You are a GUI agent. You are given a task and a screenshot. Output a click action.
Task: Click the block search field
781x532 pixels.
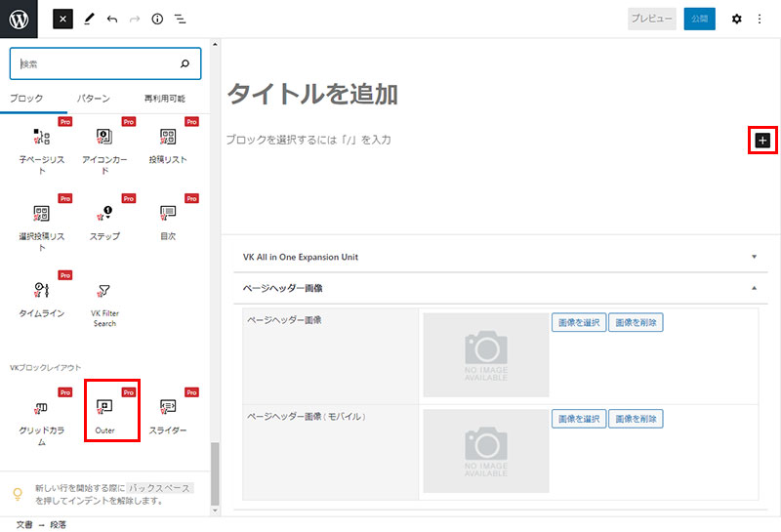98,63
